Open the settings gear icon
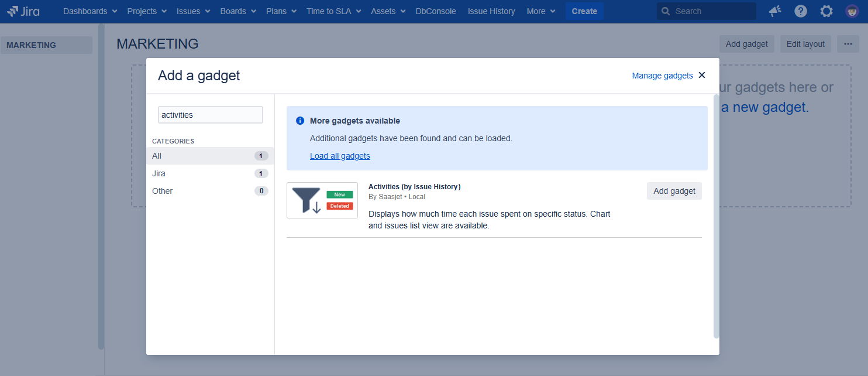This screenshot has width=868, height=376. 826,11
